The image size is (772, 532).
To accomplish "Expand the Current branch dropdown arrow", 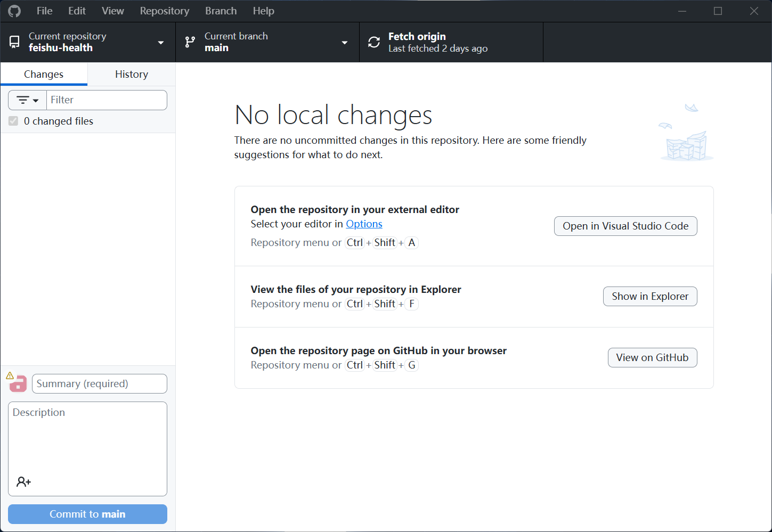I will click(345, 43).
